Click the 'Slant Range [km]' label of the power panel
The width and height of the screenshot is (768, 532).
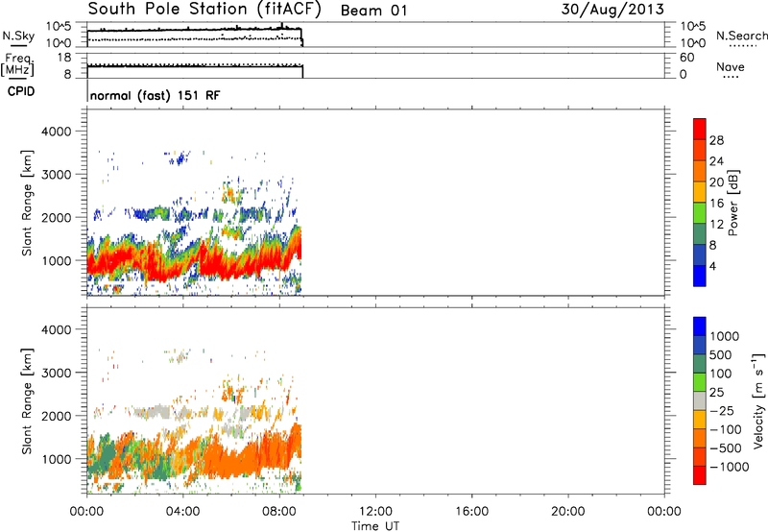click(27, 203)
